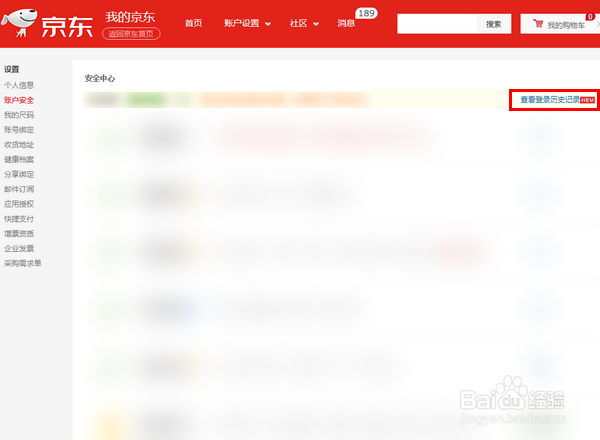Select 个人信息 in sidebar
The height and width of the screenshot is (440, 600).
tap(19, 85)
